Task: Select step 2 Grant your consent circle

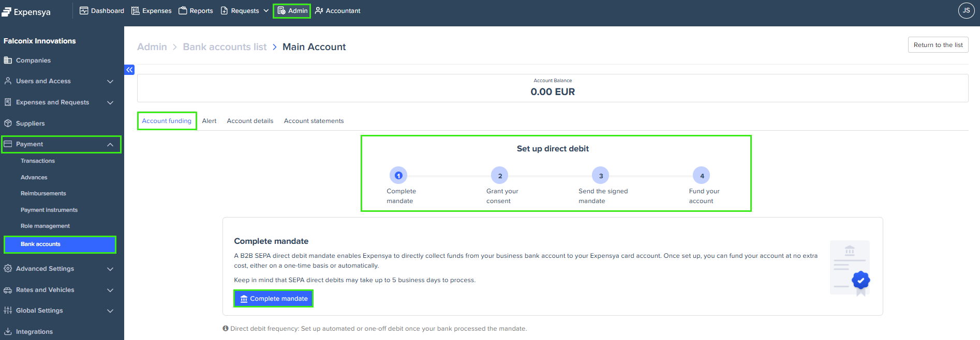Action: 500,176
